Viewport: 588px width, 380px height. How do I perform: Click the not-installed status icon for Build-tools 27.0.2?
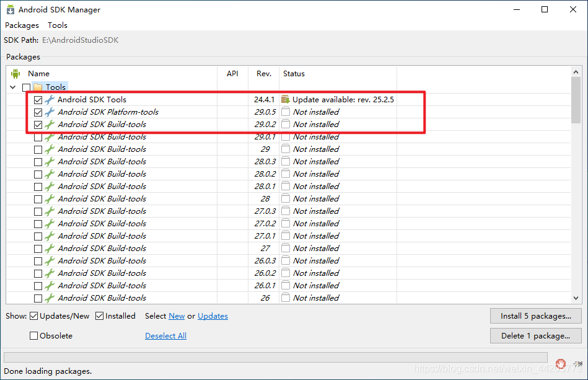click(286, 223)
